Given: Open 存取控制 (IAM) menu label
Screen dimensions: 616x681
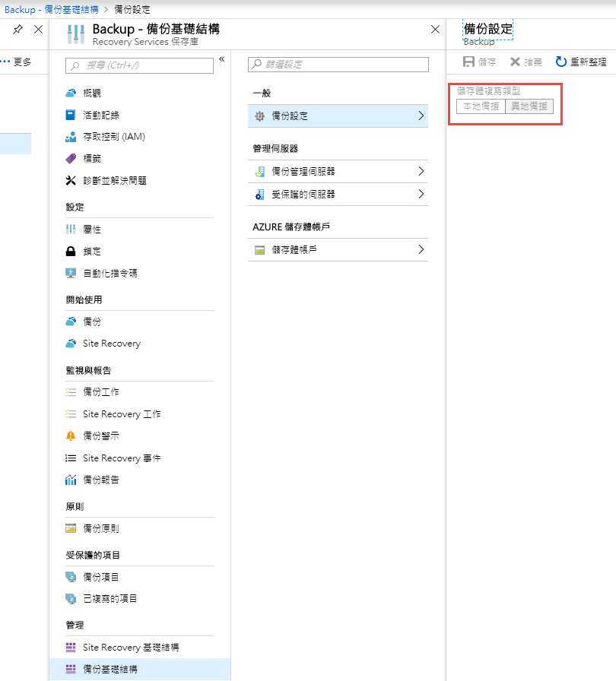Looking at the screenshot, I should coord(114,137).
